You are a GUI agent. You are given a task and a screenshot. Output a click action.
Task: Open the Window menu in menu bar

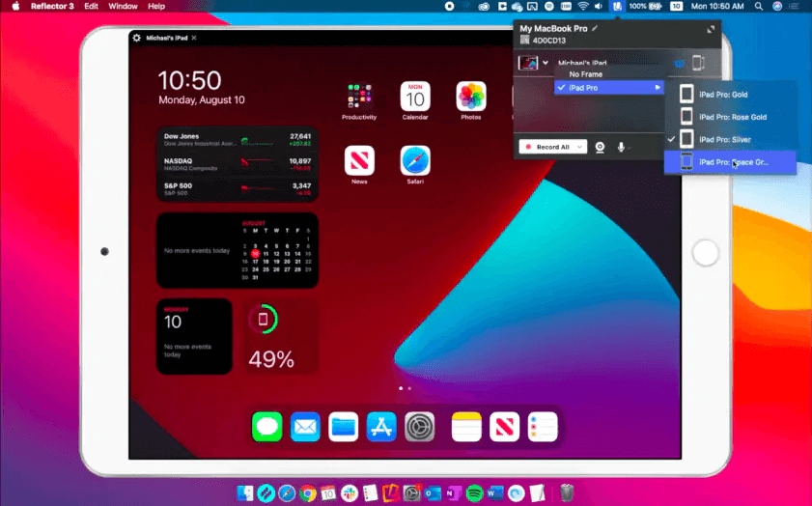[123, 6]
